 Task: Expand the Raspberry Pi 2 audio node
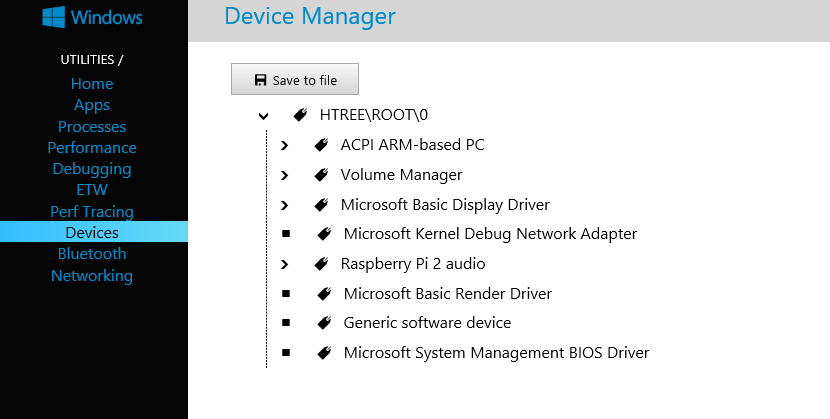(x=285, y=264)
